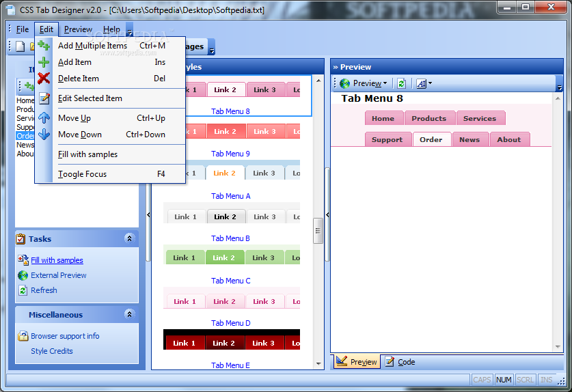572x392 pixels.
Task: Open the Preview menu
Action: point(78,29)
